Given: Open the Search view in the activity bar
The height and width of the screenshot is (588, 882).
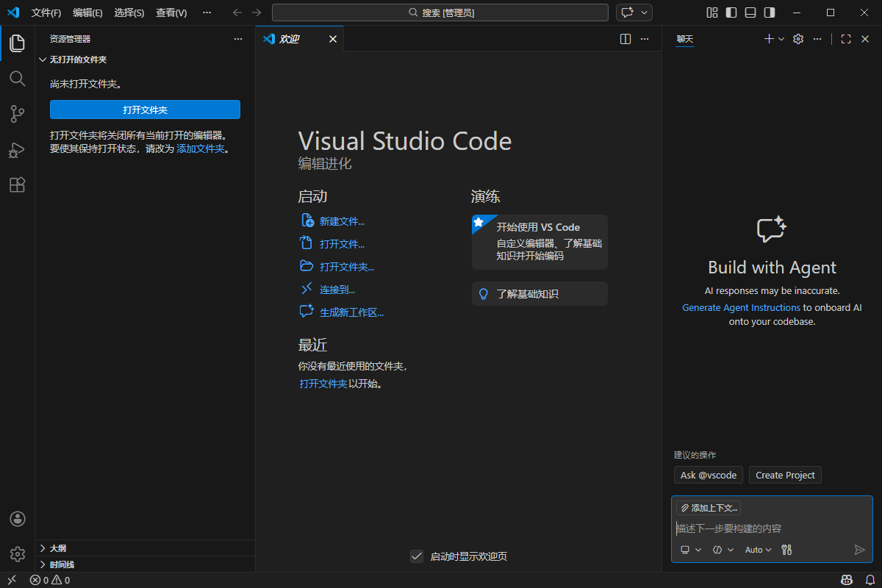Looking at the screenshot, I should pos(17,79).
